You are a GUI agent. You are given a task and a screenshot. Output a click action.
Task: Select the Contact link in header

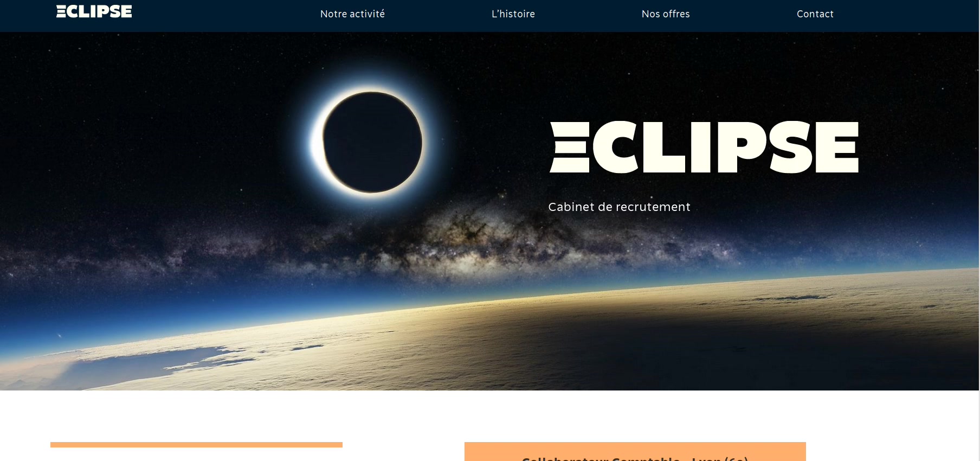point(815,14)
